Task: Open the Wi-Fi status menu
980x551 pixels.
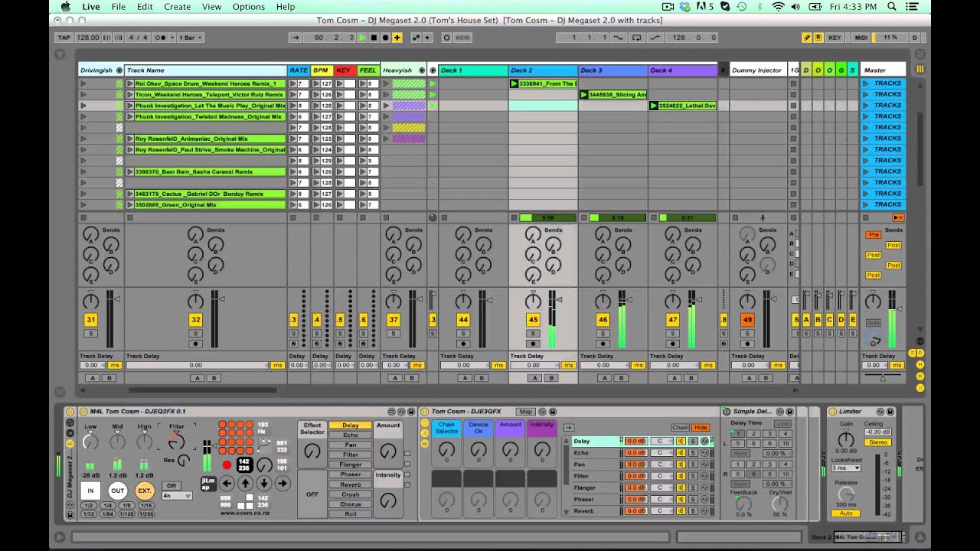Action: pos(778,7)
